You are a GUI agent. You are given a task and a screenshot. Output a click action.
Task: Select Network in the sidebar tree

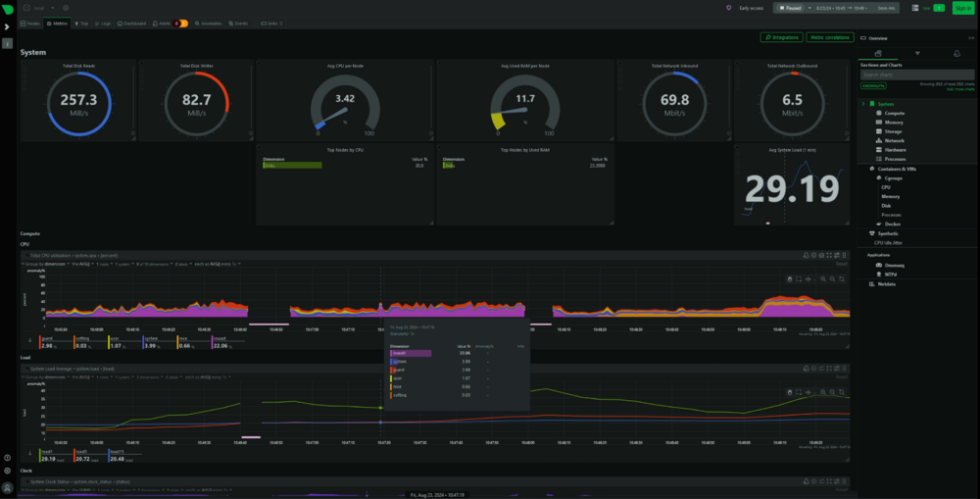[x=894, y=141]
